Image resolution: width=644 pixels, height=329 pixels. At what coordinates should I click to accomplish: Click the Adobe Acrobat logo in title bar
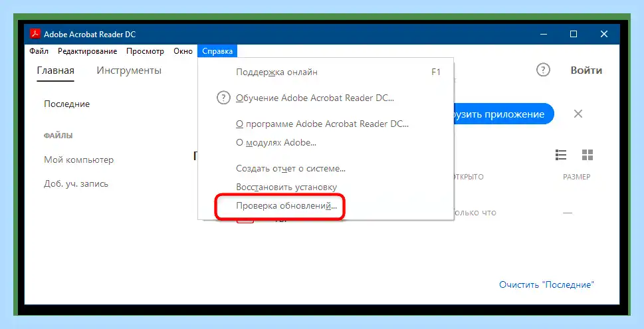coord(35,34)
